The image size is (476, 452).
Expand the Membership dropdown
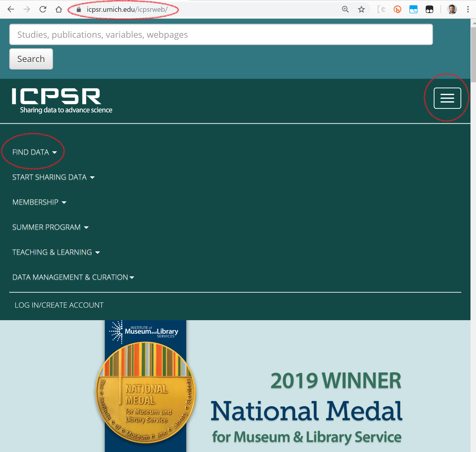(39, 202)
